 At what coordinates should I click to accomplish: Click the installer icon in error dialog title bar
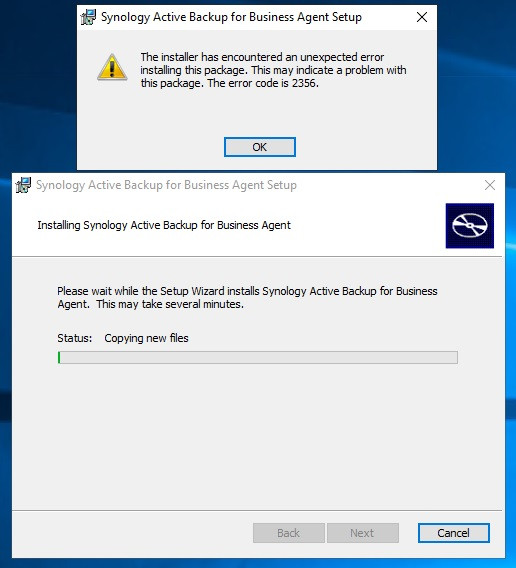(88, 17)
